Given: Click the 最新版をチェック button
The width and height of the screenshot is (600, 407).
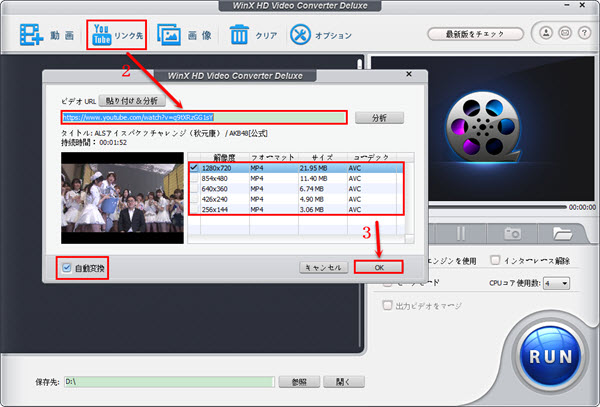Looking at the screenshot, I should pyautogui.click(x=475, y=34).
